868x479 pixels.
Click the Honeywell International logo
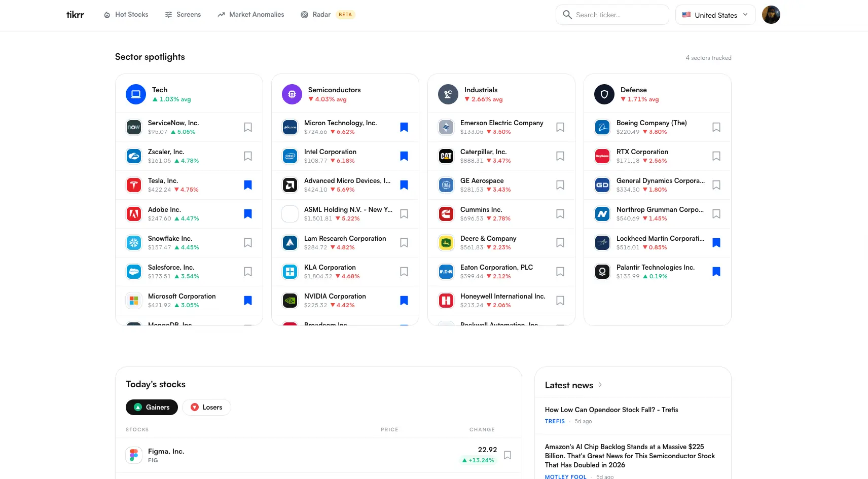pos(446,301)
